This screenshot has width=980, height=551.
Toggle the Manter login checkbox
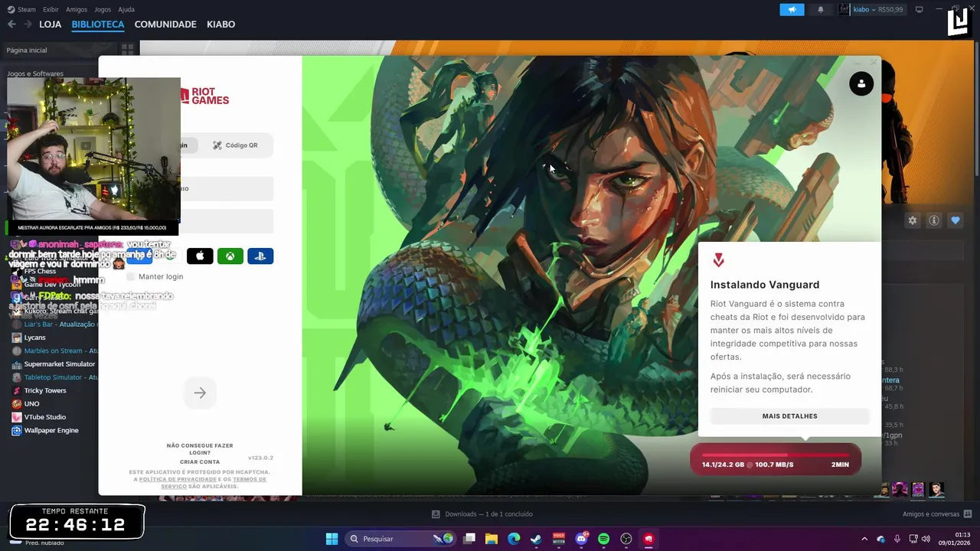(x=130, y=276)
